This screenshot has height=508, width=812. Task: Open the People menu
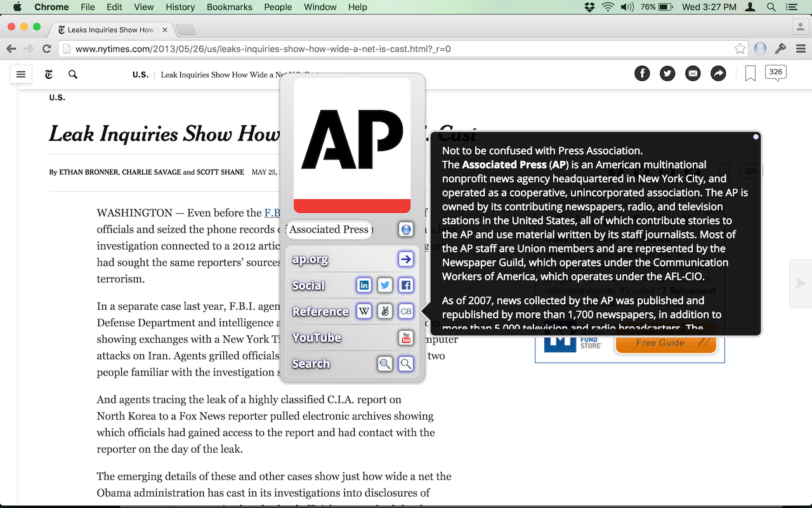(278, 7)
